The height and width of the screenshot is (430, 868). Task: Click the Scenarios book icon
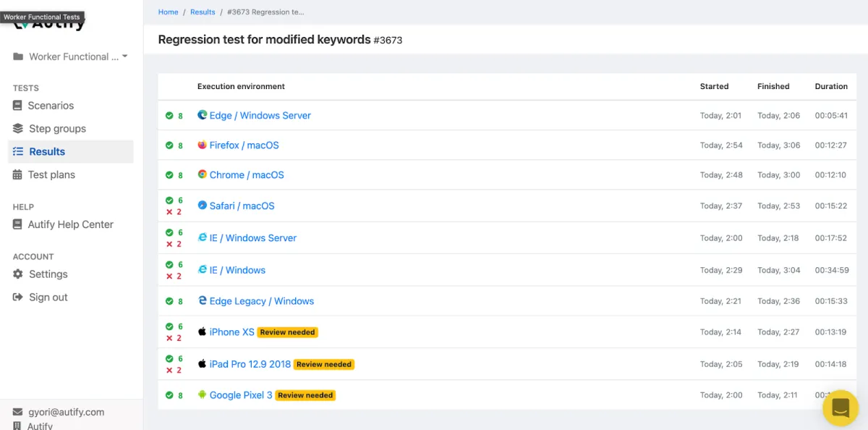click(17, 106)
